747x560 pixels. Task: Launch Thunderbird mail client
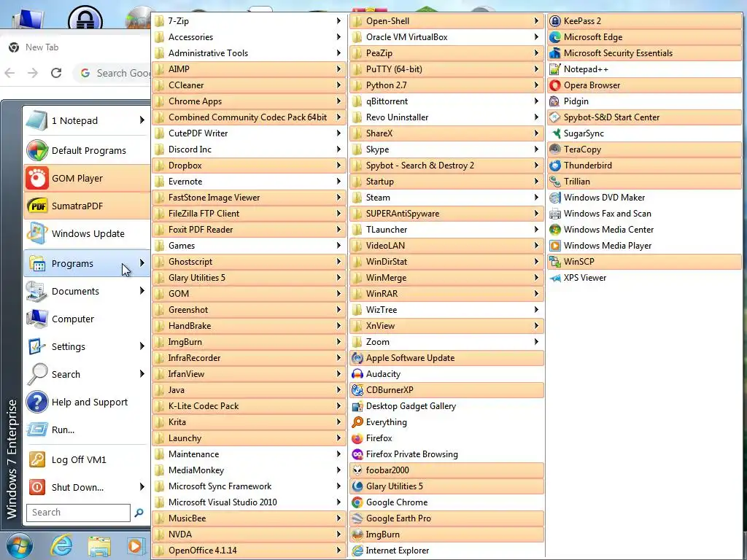click(x=644, y=166)
